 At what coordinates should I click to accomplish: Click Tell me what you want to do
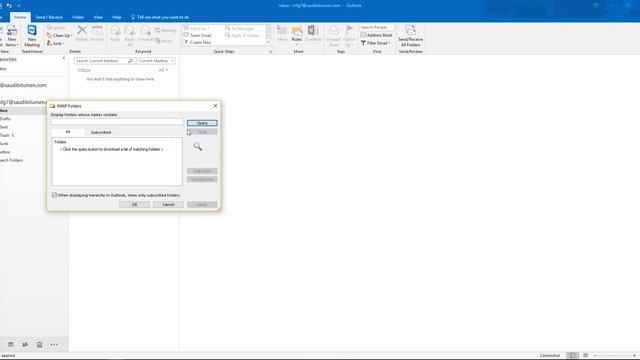[x=160, y=17]
